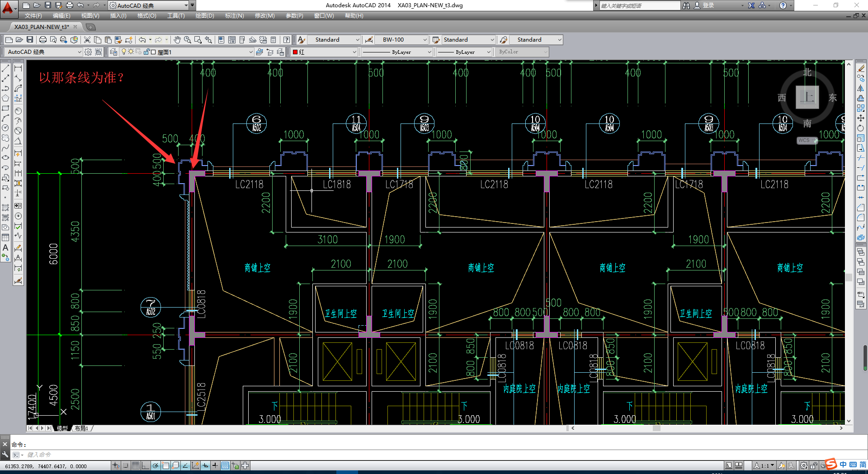Click the Cut scissors icon
868x474 pixels.
[x=87, y=40]
